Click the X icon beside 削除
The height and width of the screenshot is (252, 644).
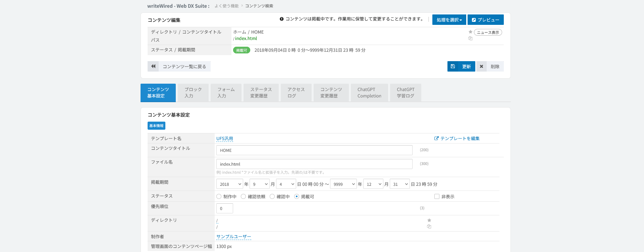481,66
